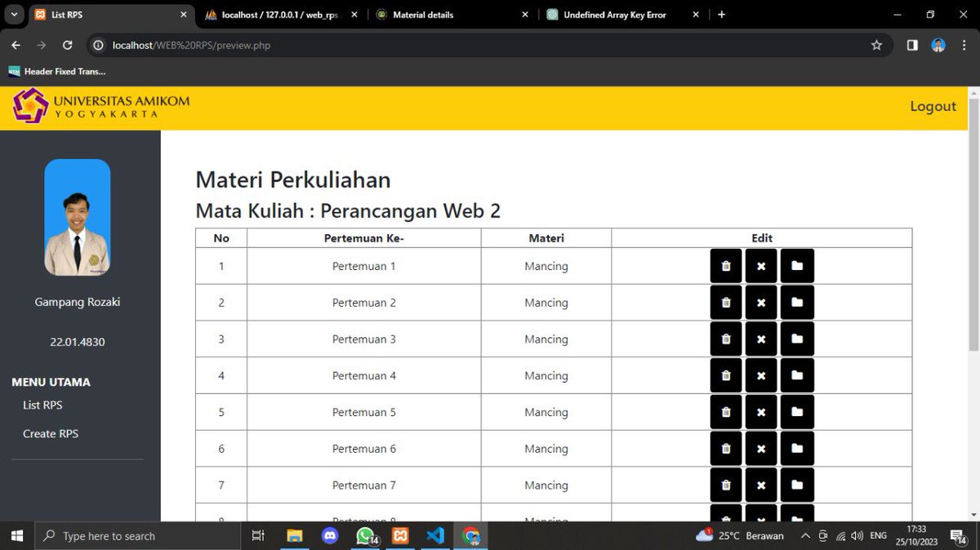Click X icon in Pertemuan 7 row
Image resolution: width=980 pixels, height=550 pixels.
(761, 485)
